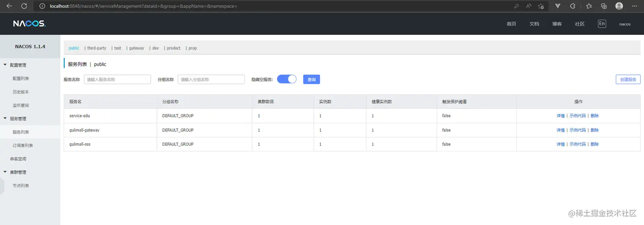Focus the 分组名称 input field
The width and height of the screenshot is (644, 225).
(x=211, y=80)
